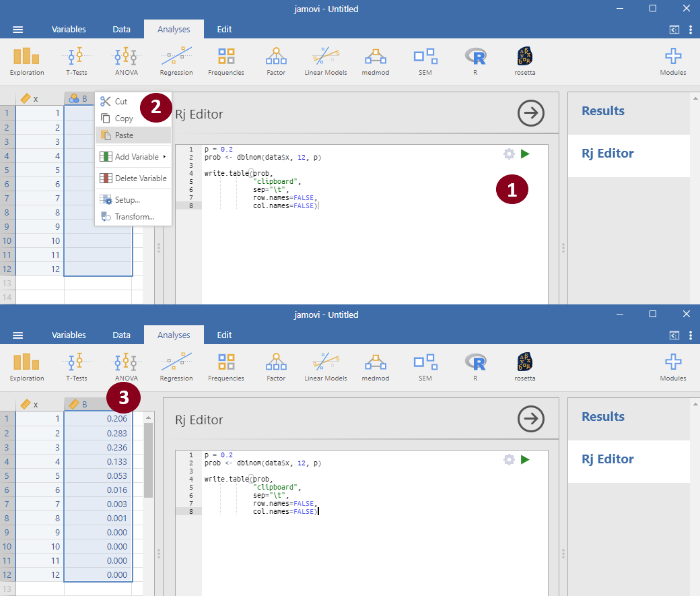The width and height of the screenshot is (700, 596).
Task: Open Modules library in bottom window
Action: [x=673, y=367]
